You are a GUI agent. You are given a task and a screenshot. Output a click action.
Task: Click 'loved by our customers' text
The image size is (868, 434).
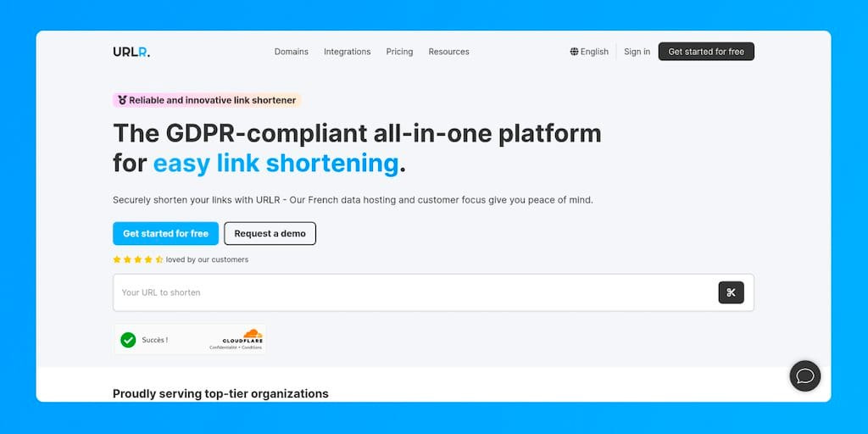pyautogui.click(x=207, y=259)
